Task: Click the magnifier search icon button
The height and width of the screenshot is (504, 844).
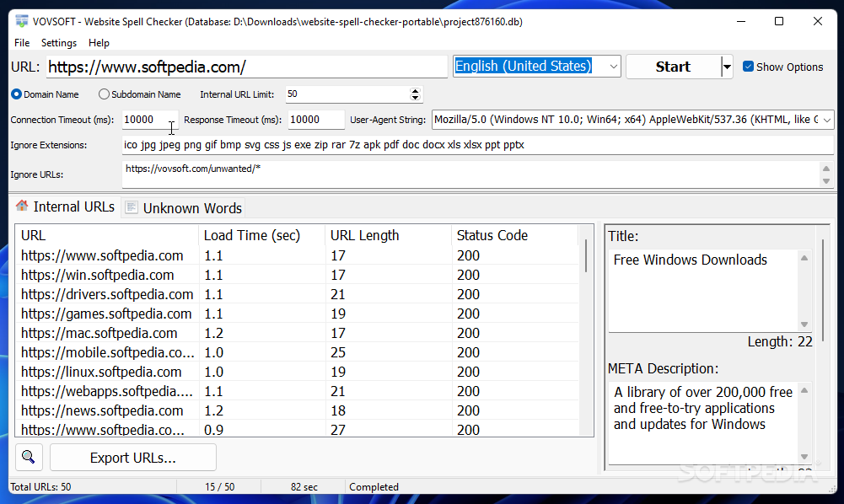Action: [x=29, y=457]
